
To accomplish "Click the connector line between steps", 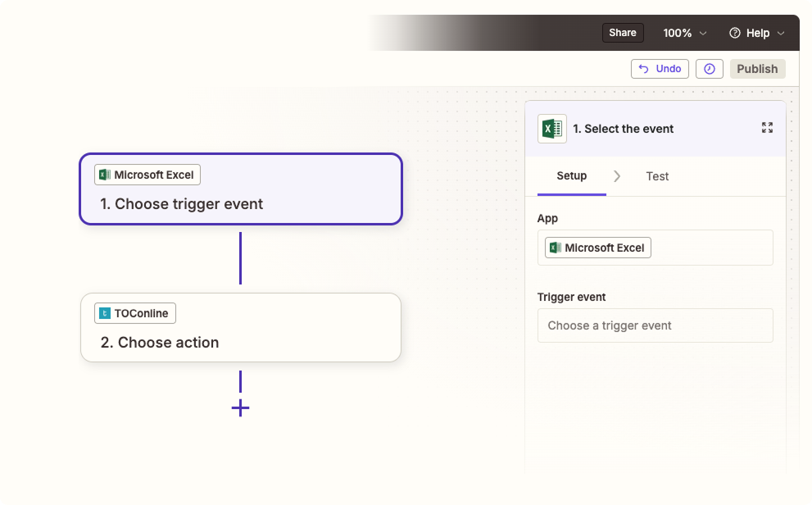I will 240,258.
